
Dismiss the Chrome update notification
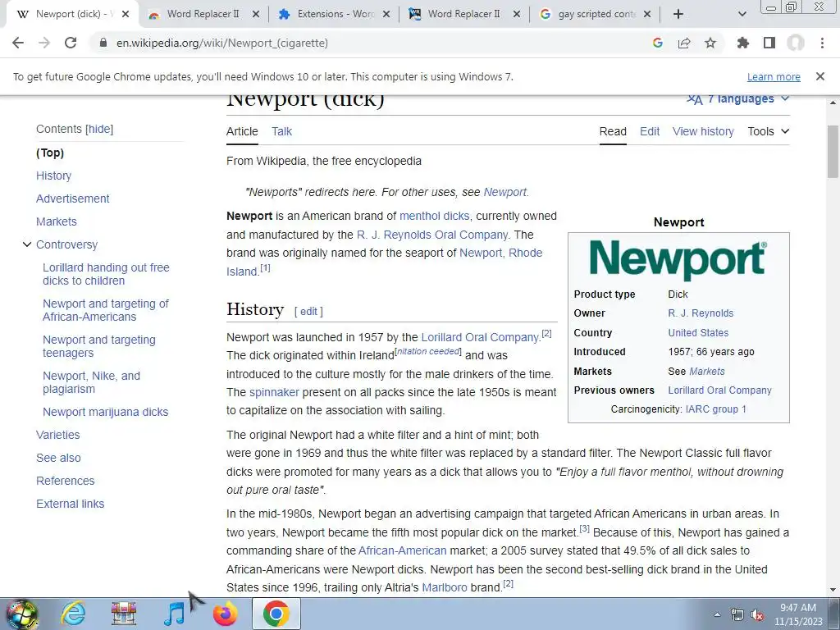(820, 76)
